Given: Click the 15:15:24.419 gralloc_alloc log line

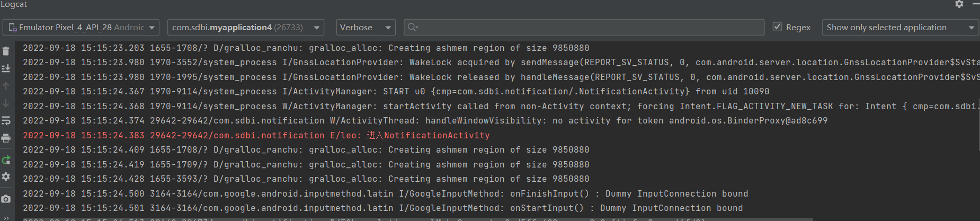Looking at the screenshot, I should pyautogui.click(x=306, y=164).
